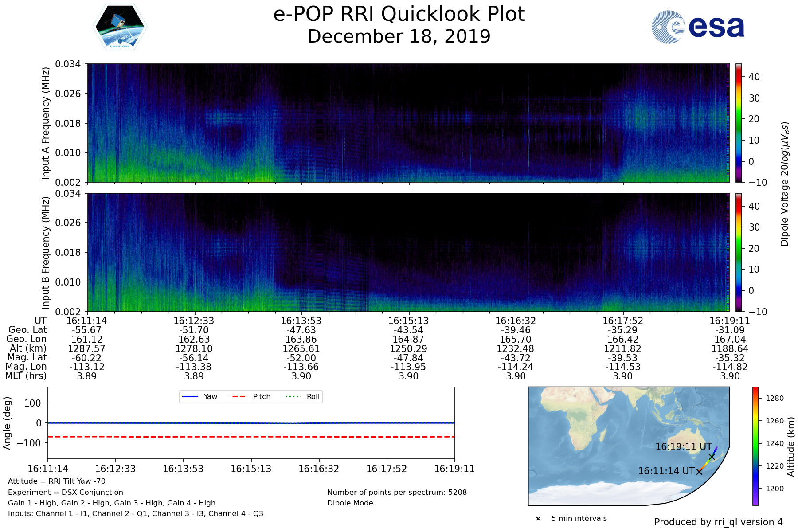The width and height of the screenshot is (798, 532).
Task: Click the ESA logo
Action: pos(698,27)
